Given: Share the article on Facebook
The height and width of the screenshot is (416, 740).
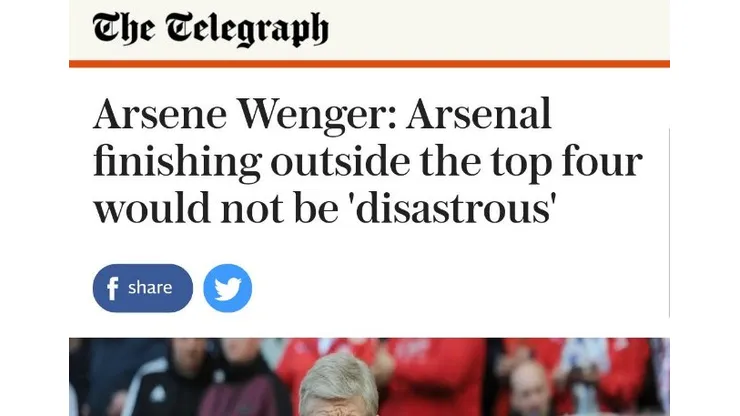Looking at the screenshot, I should click(142, 288).
